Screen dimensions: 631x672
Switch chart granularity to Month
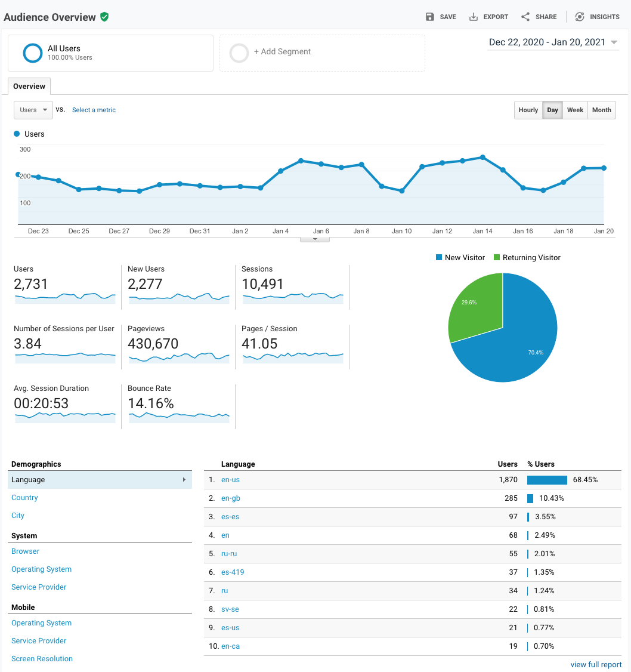tap(601, 110)
